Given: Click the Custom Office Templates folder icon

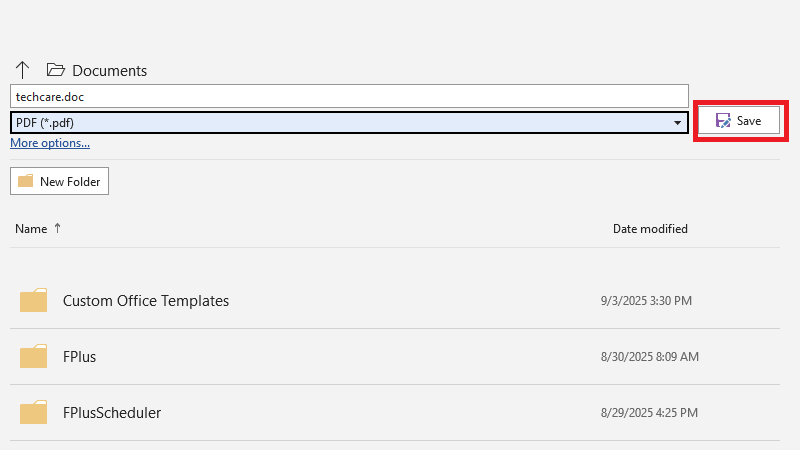Looking at the screenshot, I should pos(33,300).
